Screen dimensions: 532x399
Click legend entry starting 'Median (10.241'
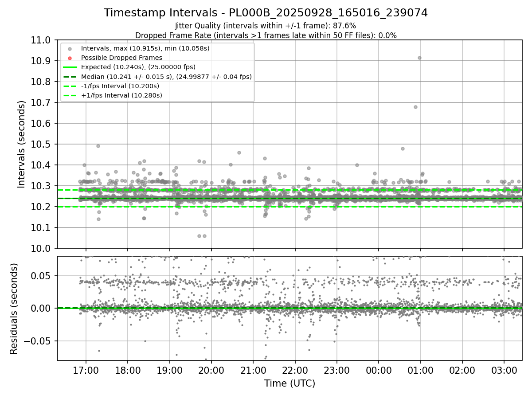166,77
